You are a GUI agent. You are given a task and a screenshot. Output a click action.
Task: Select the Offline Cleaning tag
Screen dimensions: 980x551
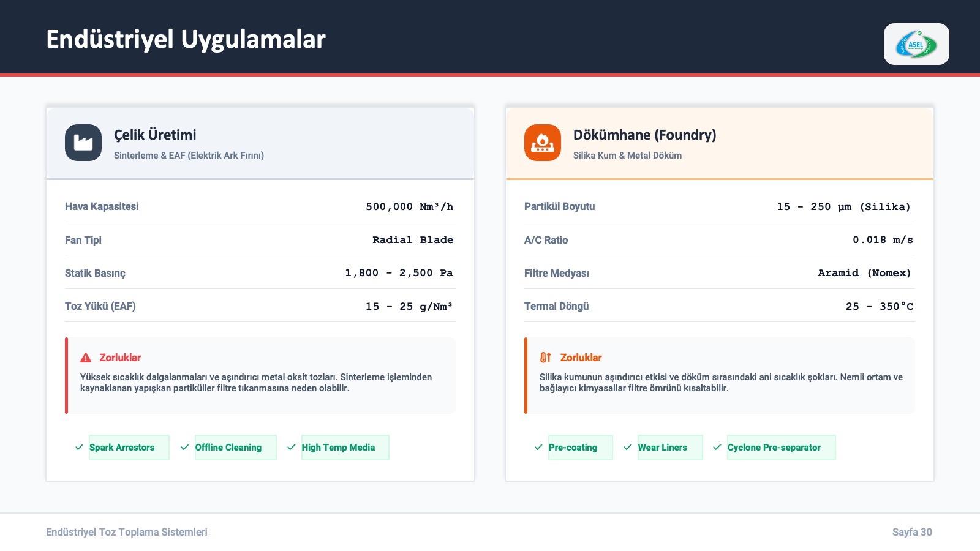(235, 448)
